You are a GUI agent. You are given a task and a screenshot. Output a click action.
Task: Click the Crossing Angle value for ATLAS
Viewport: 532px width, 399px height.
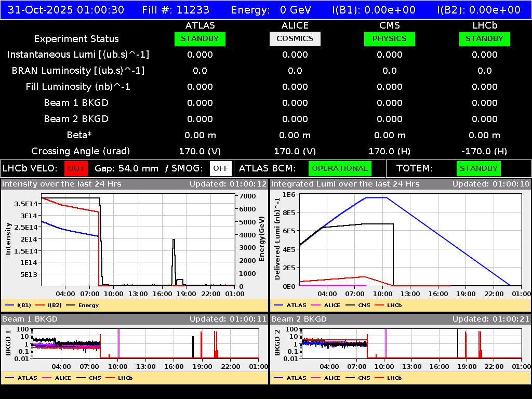200,151
